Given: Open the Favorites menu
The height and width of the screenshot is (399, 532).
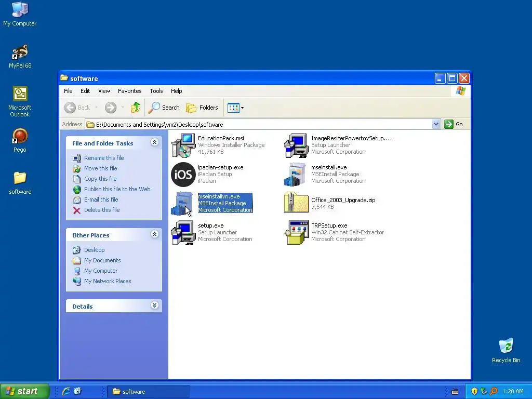Looking at the screenshot, I should coord(129,91).
